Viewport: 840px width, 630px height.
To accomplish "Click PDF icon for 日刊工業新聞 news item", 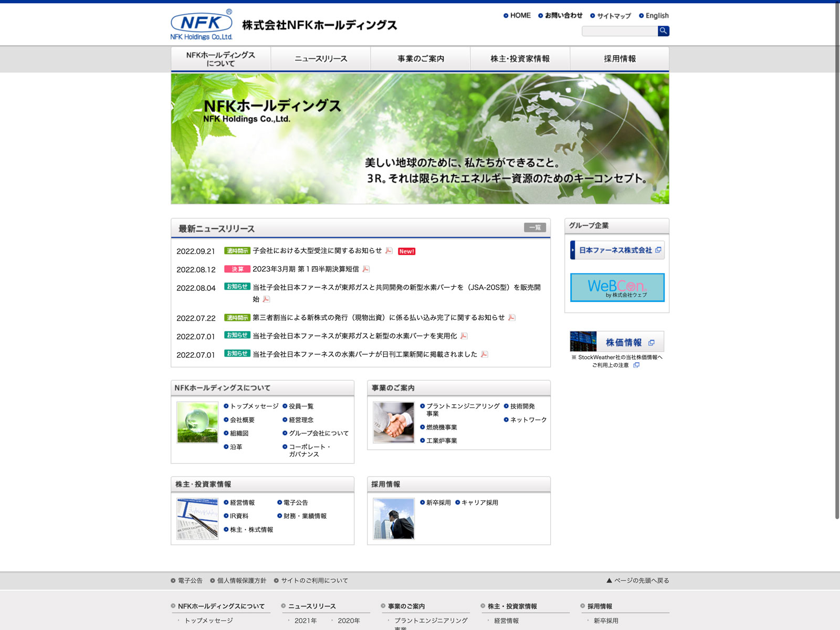I will [484, 354].
